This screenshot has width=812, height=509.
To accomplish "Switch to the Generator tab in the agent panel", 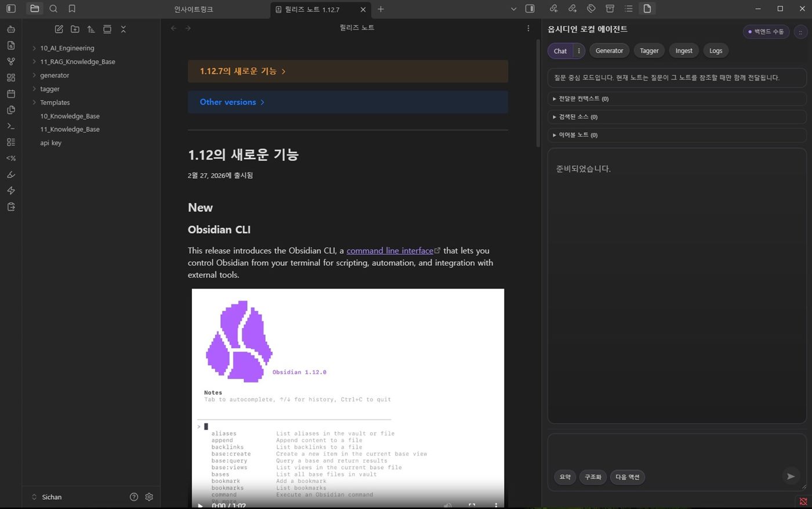I will click(609, 50).
